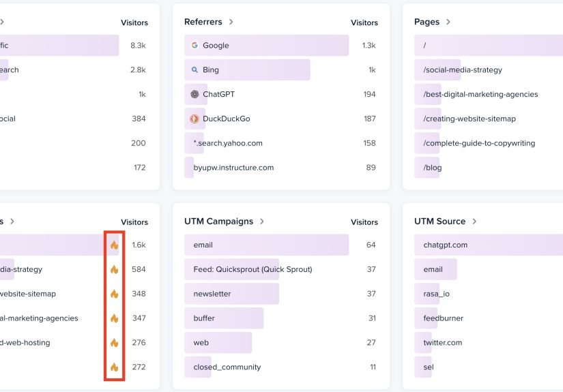Select the Feed: Quicksprout campaign row
The width and height of the screenshot is (563, 392).
coord(280,269)
